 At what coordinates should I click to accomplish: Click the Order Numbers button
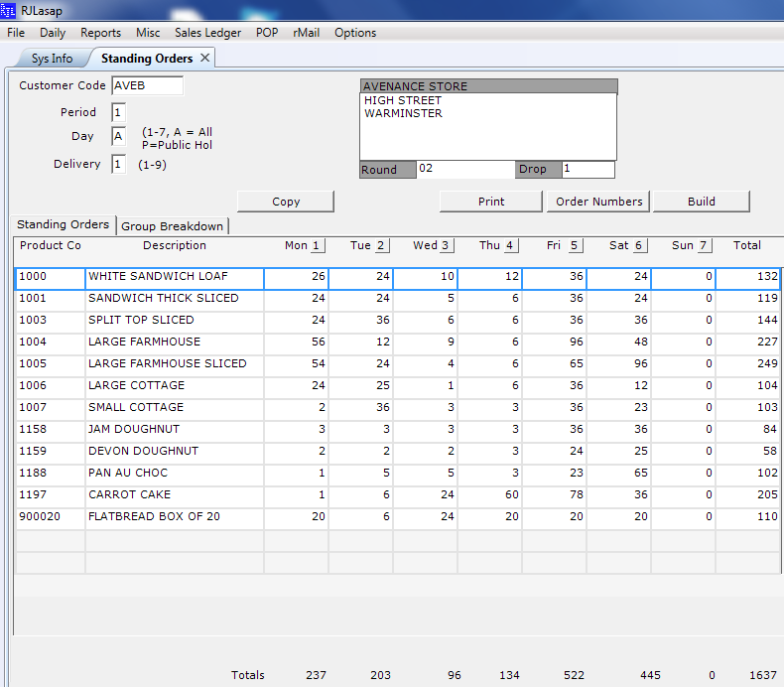598,202
